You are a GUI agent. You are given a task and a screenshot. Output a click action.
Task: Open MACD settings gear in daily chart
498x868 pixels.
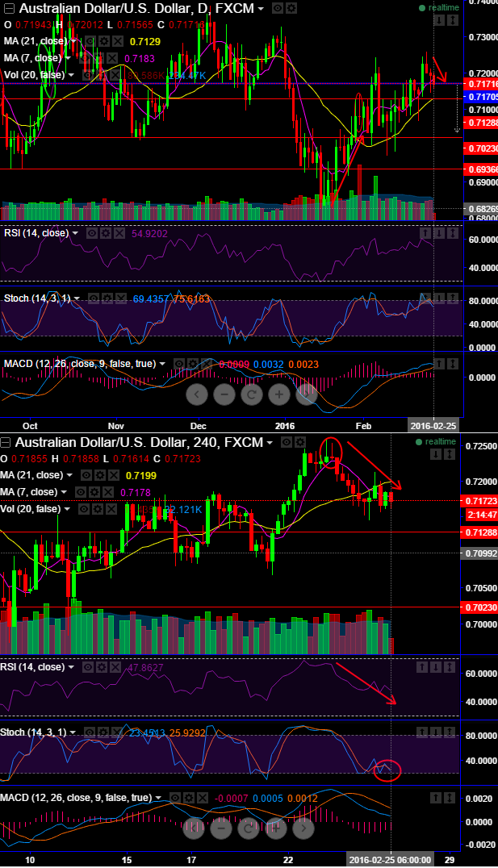[x=192, y=364]
